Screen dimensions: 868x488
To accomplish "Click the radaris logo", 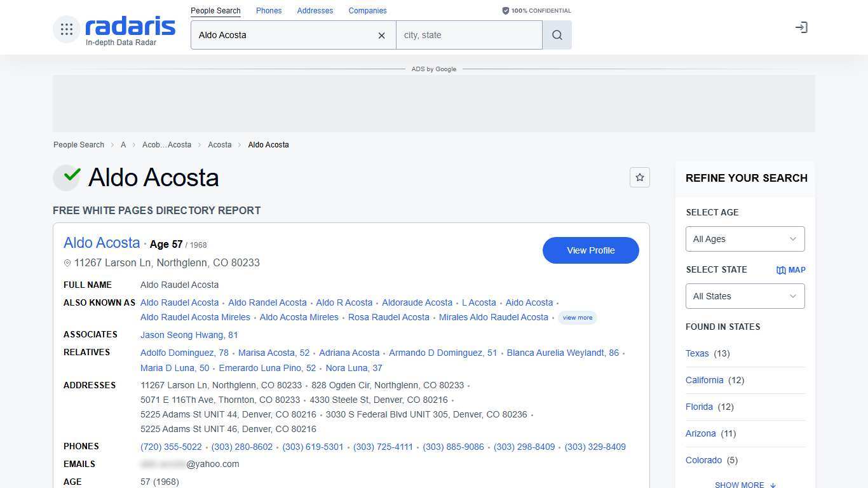I will tap(130, 27).
